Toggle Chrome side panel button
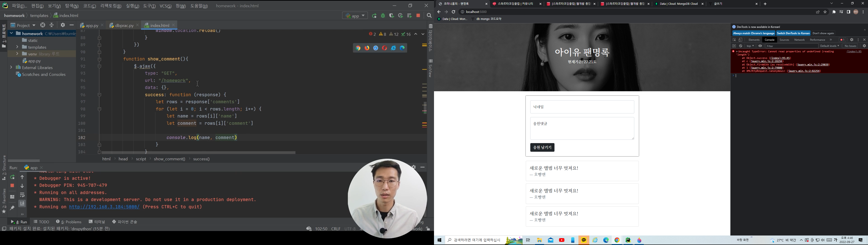Screen dimensions: 868x245 849,12
